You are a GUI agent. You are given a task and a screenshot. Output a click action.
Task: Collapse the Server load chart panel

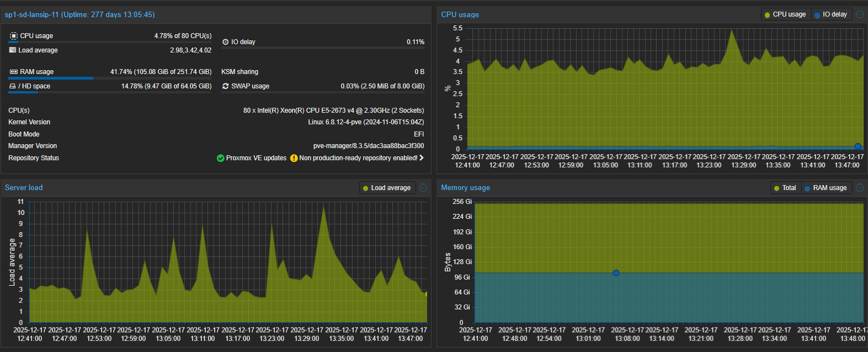point(423,188)
